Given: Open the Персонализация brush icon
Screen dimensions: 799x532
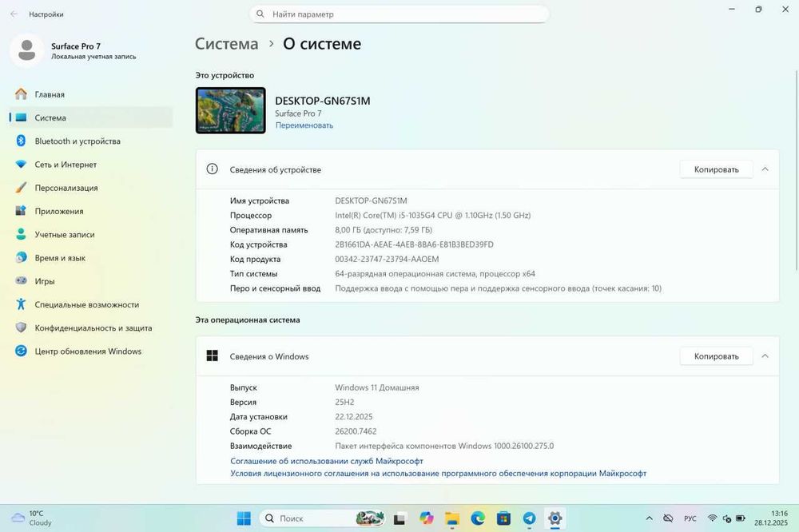Looking at the screenshot, I should click(21, 188).
